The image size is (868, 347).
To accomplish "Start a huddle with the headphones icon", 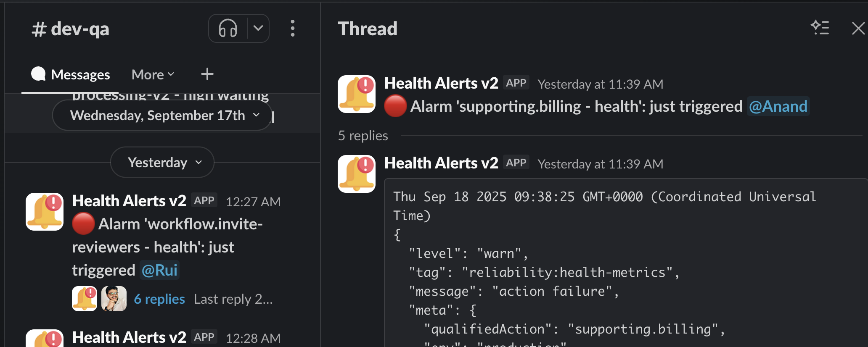I will (228, 29).
